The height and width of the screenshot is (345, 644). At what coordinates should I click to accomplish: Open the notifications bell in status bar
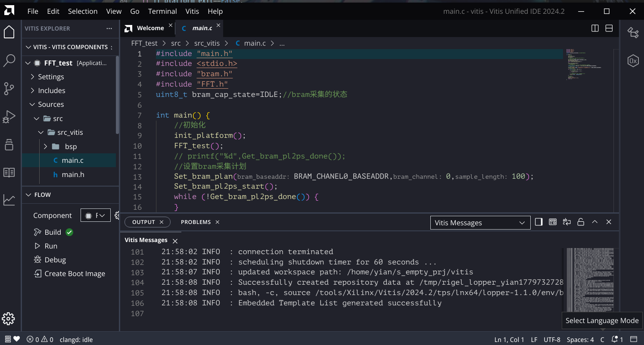point(617,339)
